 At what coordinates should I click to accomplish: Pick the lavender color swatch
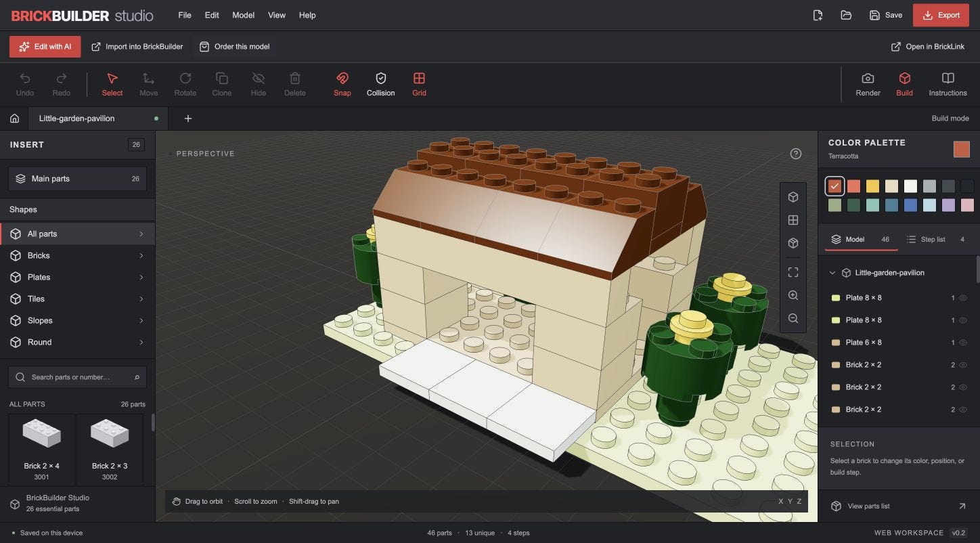click(x=948, y=205)
